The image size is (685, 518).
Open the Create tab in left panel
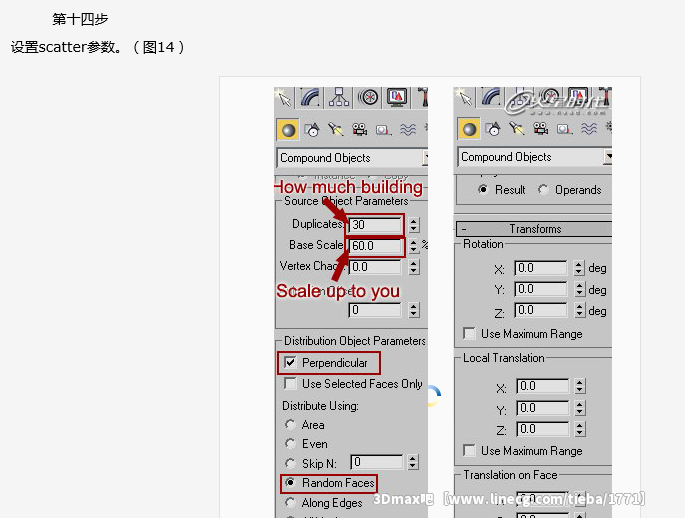[x=285, y=98]
